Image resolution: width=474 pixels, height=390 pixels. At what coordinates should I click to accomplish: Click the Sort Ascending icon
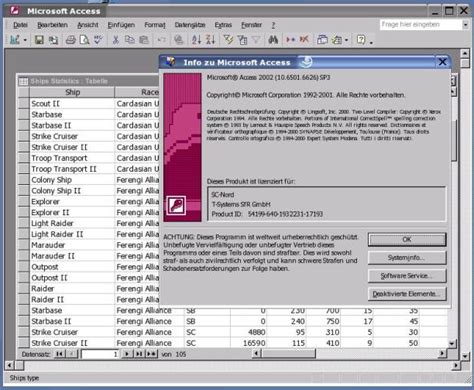196,40
